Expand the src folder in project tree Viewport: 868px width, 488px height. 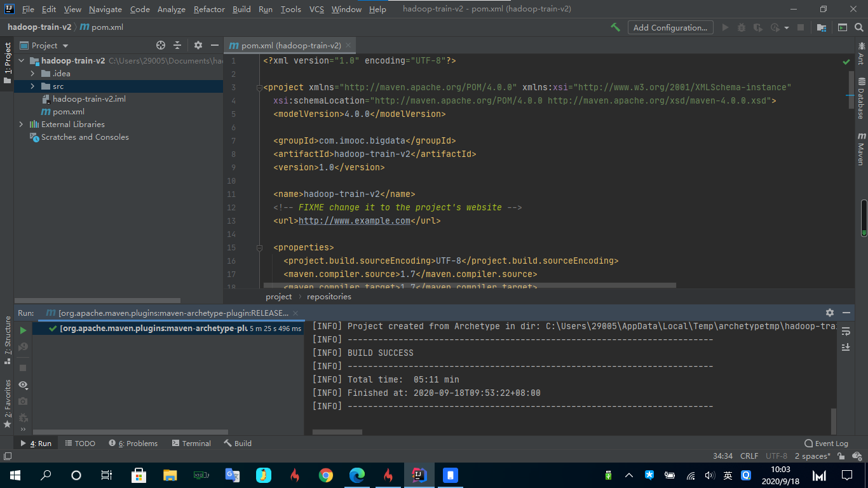32,86
